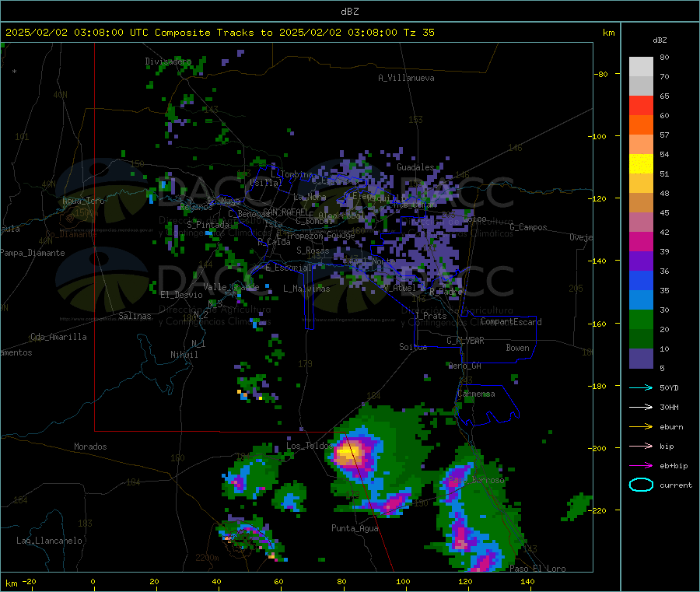
Task: Click the yellow 'km' label at top right of the map
Action: pyautogui.click(x=608, y=33)
